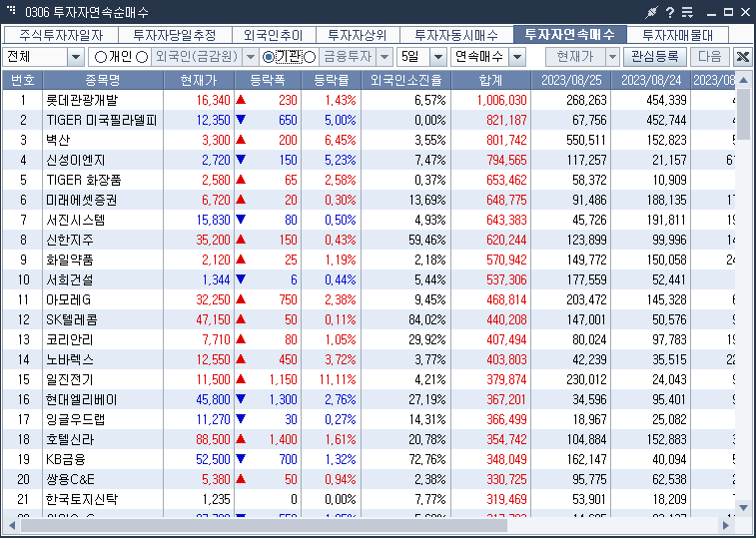Select 미래에셋증권 stock name
Image resolution: width=756 pixels, height=538 pixels.
point(82,200)
